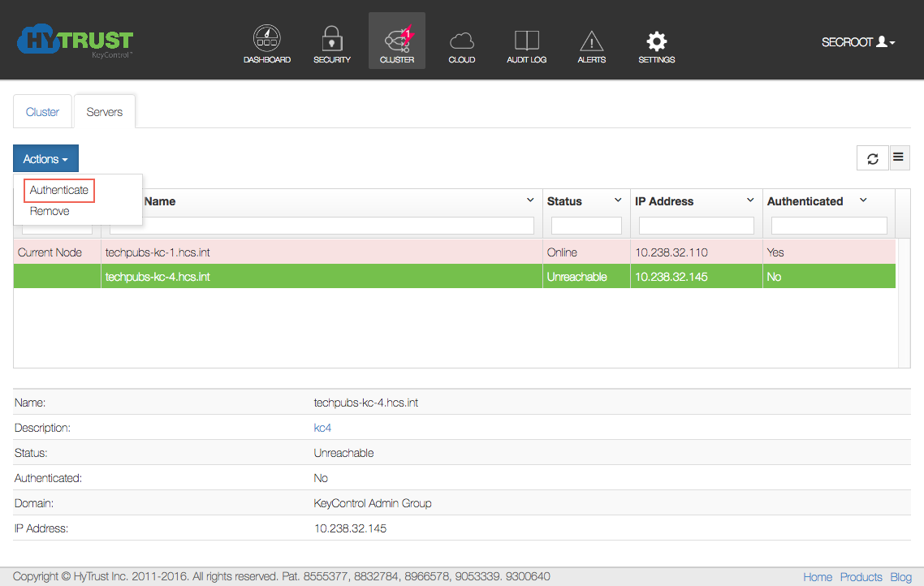Click the Name column filter field
Image resolution: width=924 pixels, height=586 pixels.
click(x=322, y=226)
